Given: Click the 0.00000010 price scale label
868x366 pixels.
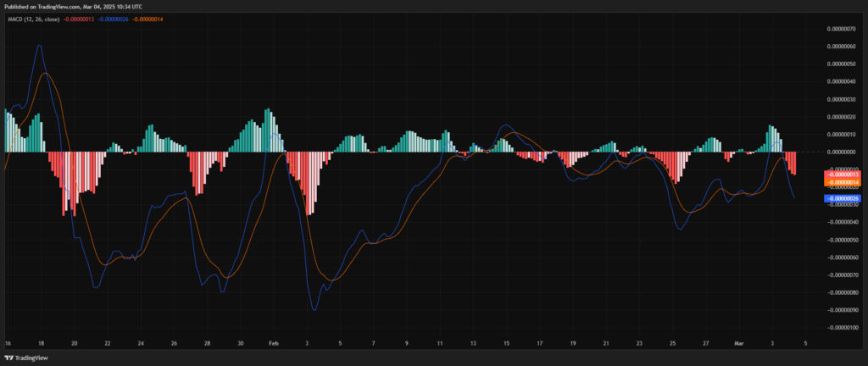Looking at the screenshot, I should [843, 135].
